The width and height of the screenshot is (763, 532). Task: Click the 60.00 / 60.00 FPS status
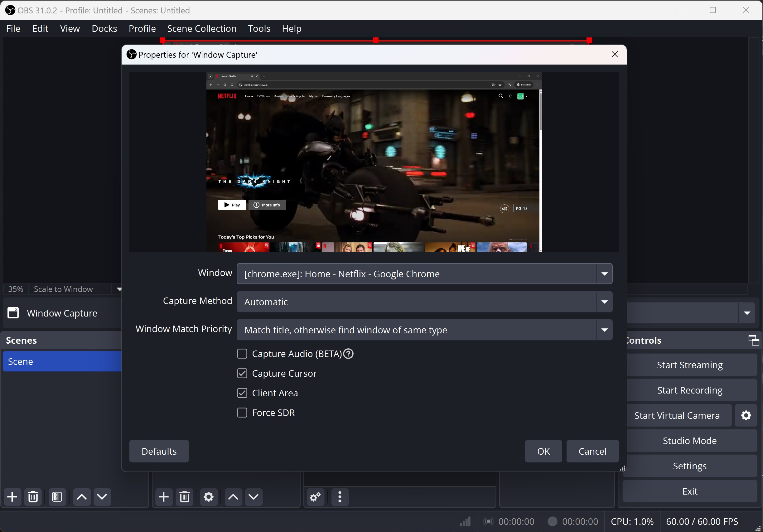(x=702, y=521)
